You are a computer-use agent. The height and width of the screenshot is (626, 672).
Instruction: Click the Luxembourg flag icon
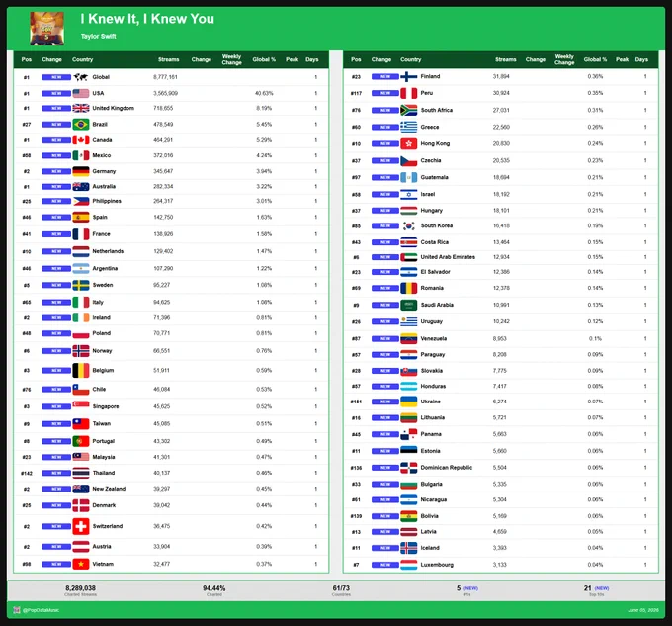(408, 565)
